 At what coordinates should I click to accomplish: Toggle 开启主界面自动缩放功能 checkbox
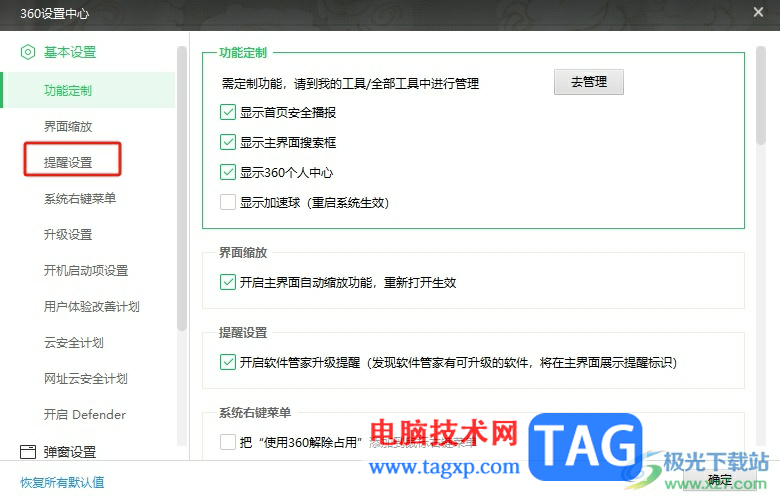click(x=228, y=282)
